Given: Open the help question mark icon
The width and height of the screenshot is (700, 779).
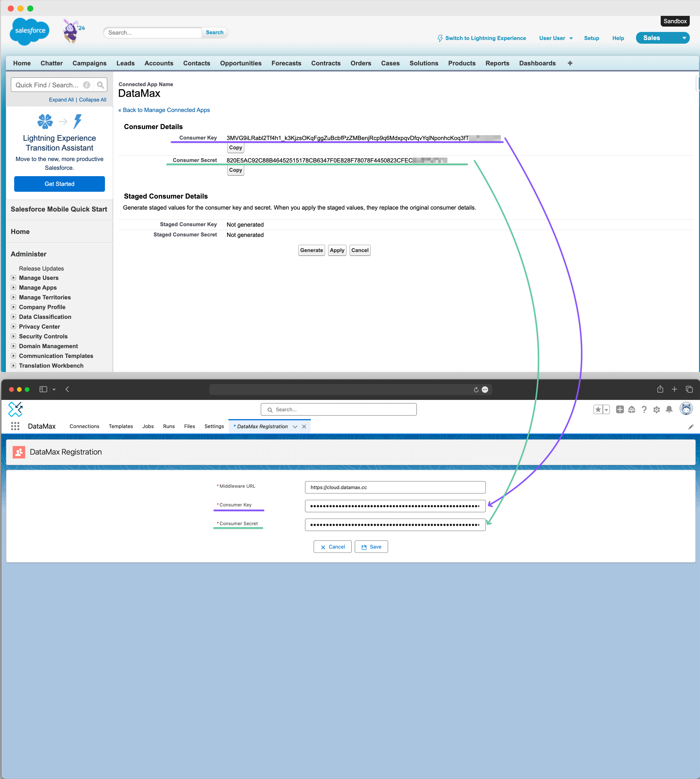Looking at the screenshot, I should tap(644, 409).
